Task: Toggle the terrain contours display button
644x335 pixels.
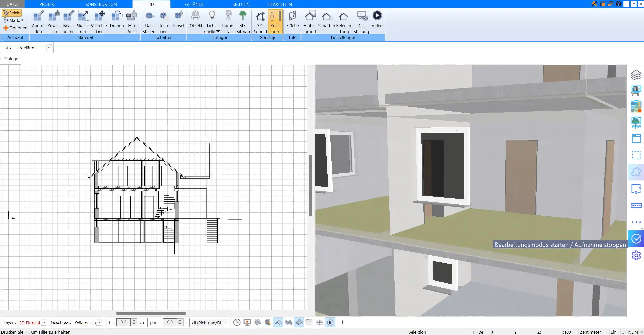Action: (309, 322)
